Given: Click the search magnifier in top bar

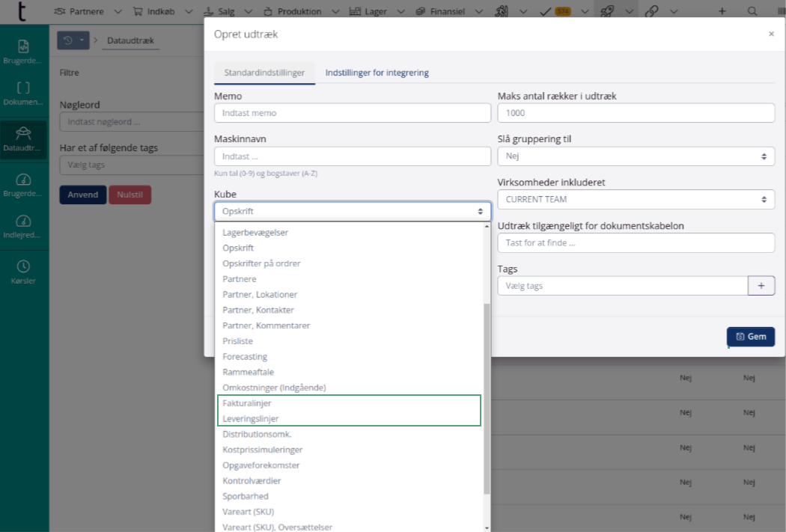Looking at the screenshot, I should pyautogui.click(x=752, y=11).
